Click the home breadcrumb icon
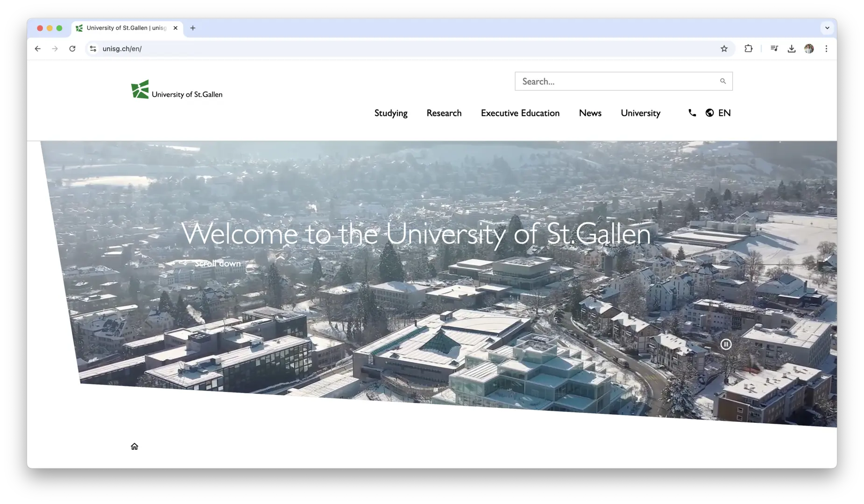This screenshot has width=864, height=504. pyautogui.click(x=135, y=447)
